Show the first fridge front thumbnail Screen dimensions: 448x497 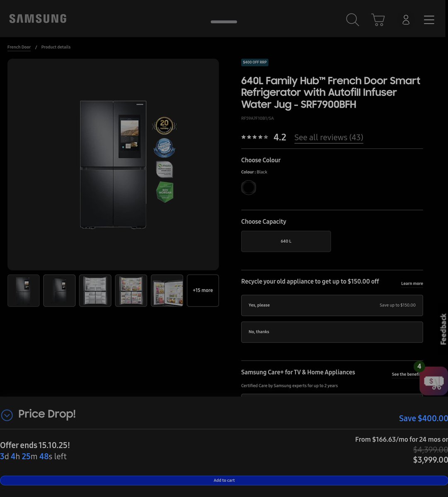pos(24,291)
